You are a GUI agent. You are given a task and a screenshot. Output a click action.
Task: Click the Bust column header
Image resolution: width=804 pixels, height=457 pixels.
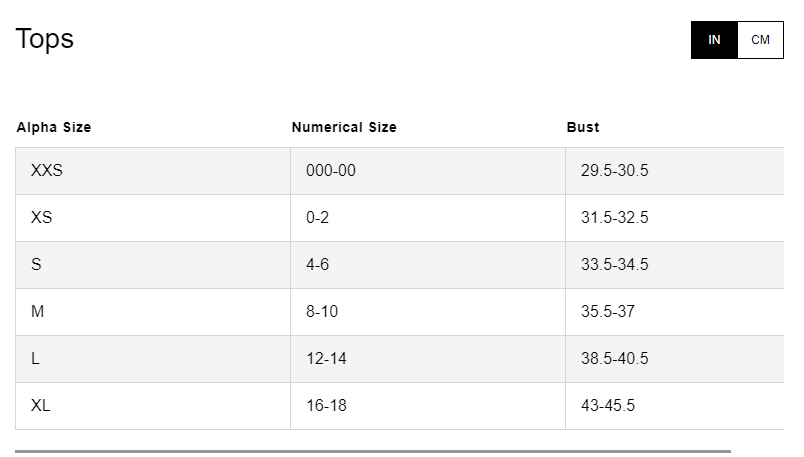click(583, 127)
